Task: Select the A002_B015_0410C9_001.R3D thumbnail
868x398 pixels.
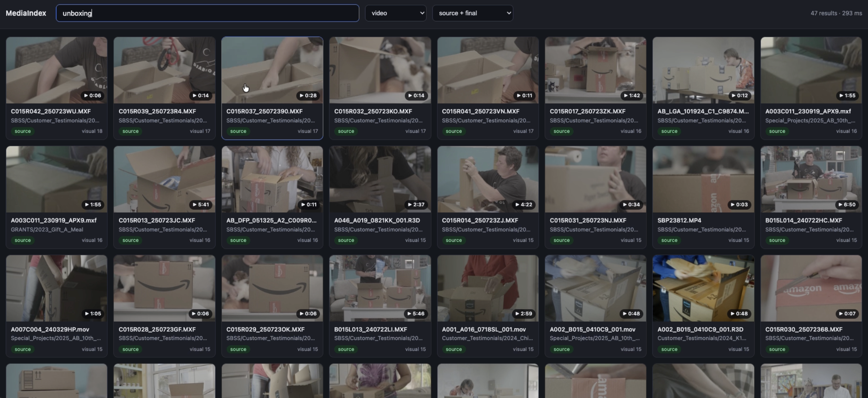Action: [x=703, y=288]
